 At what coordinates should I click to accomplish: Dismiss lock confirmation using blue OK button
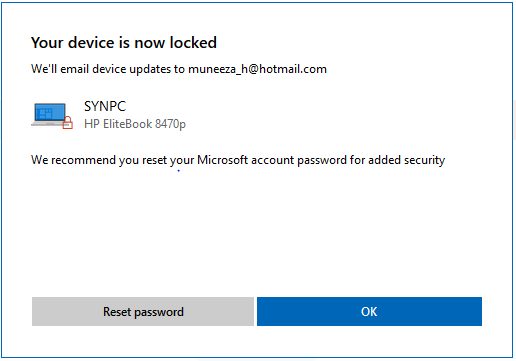[369, 311]
